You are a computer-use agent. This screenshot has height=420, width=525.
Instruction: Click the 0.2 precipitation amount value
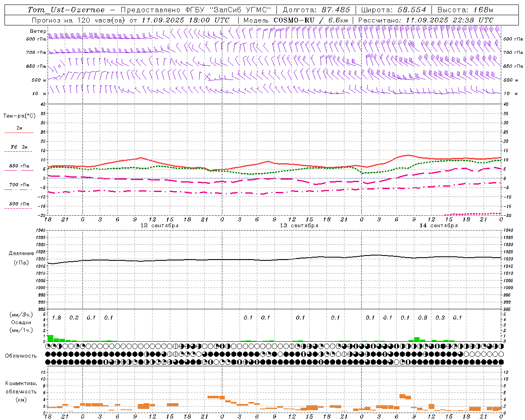(74, 318)
